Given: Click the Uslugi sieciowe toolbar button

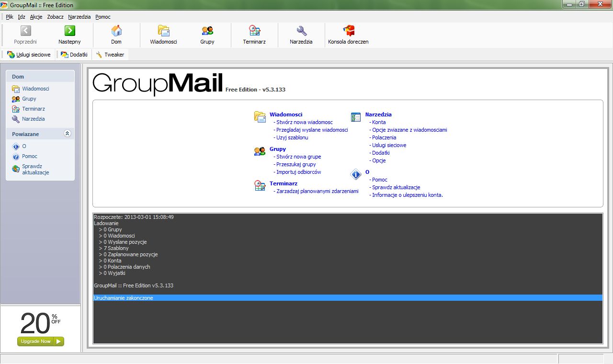Looking at the screenshot, I should click(x=29, y=55).
